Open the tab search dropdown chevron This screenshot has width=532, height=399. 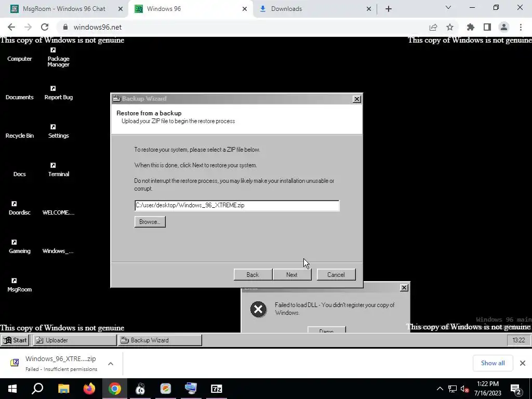point(448,7)
